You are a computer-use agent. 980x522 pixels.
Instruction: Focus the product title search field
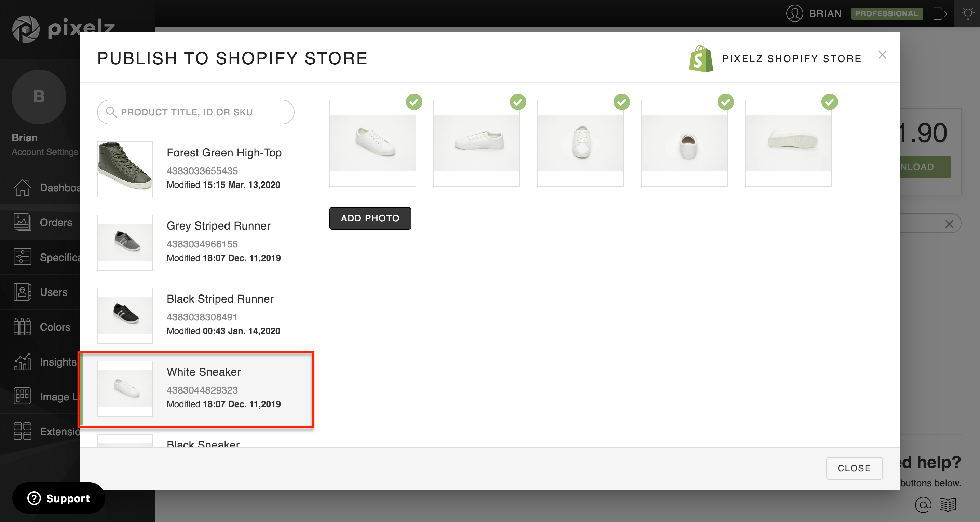[x=195, y=112]
